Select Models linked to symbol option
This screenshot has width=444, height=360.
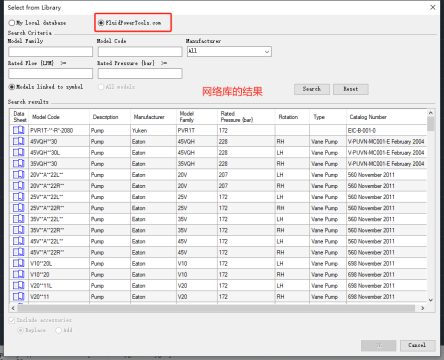pyautogui.click(x=12, y=87)
